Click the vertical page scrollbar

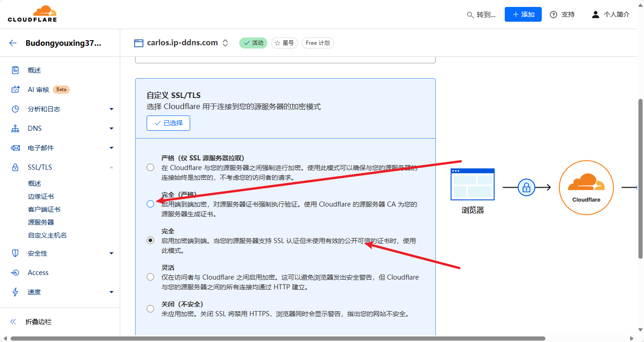(641, 179)
